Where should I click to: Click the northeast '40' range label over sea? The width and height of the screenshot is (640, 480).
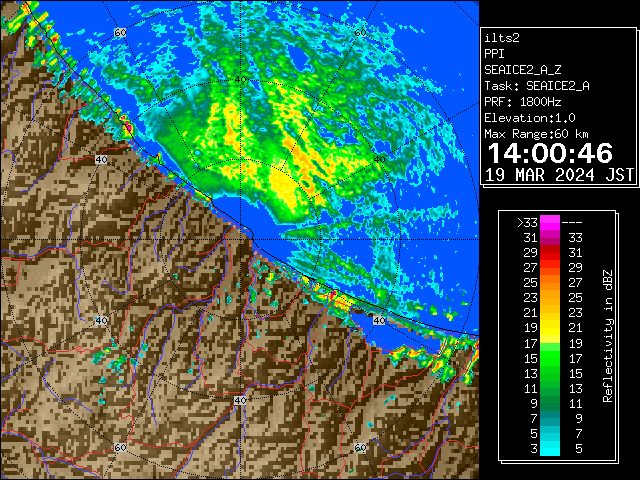click(x=380, y=159)
